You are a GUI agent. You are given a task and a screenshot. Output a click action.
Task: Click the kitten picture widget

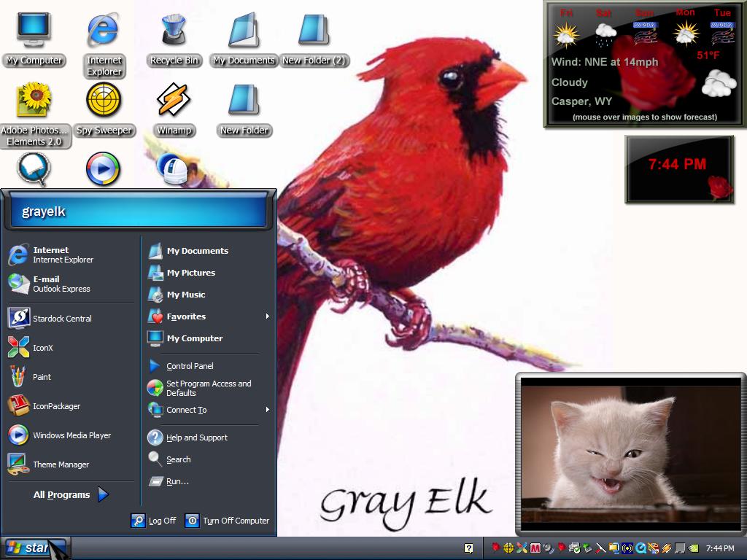click(631, 454)
